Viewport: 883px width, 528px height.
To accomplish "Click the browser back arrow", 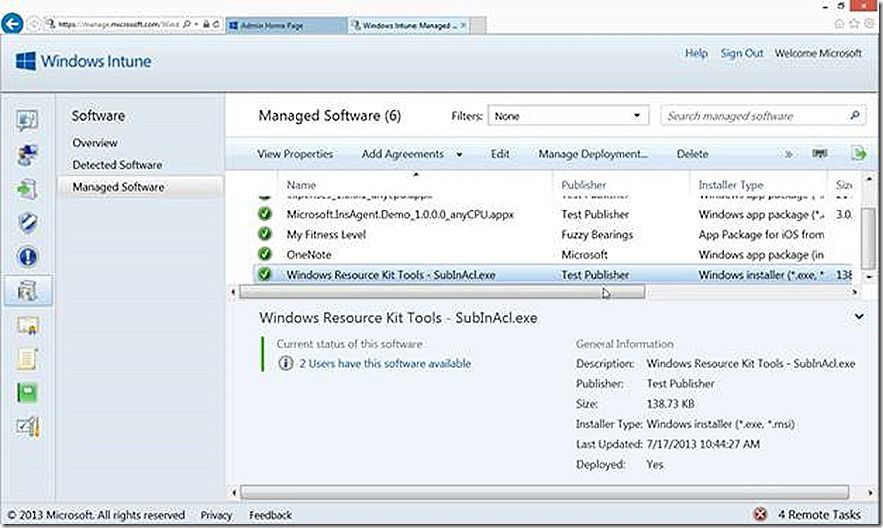I will click(x=12, y=24).
